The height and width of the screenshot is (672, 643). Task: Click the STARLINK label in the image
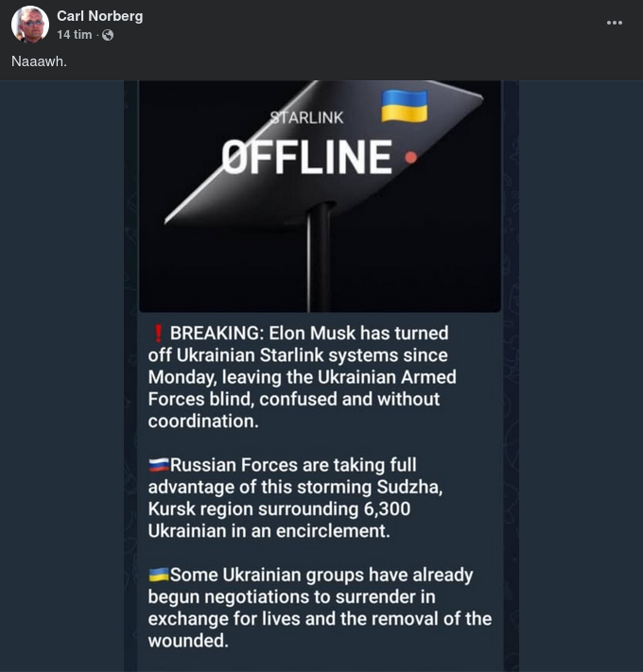click(306, 118)
